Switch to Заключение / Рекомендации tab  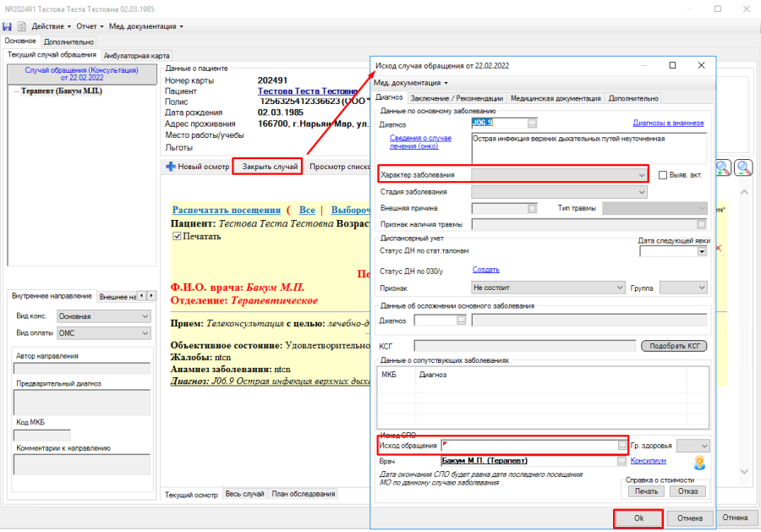(457, 98)
